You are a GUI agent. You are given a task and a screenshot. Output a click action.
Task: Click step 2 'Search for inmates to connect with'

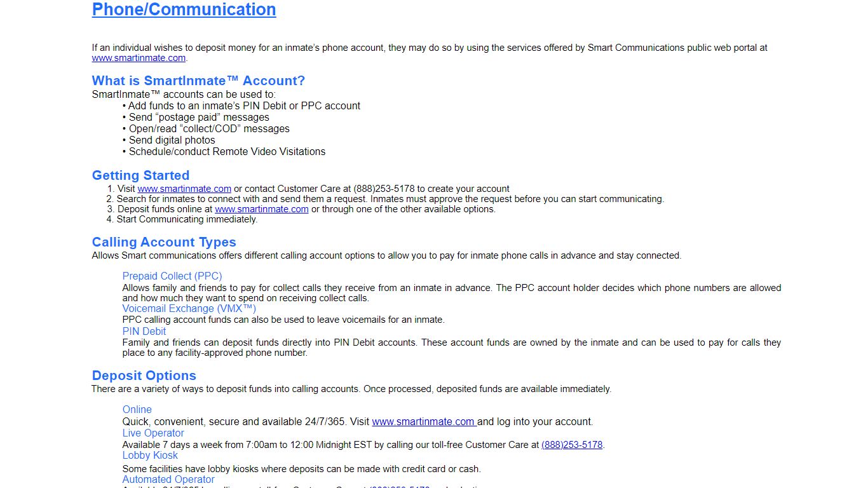pyautogui.click(x=385, y=199)
